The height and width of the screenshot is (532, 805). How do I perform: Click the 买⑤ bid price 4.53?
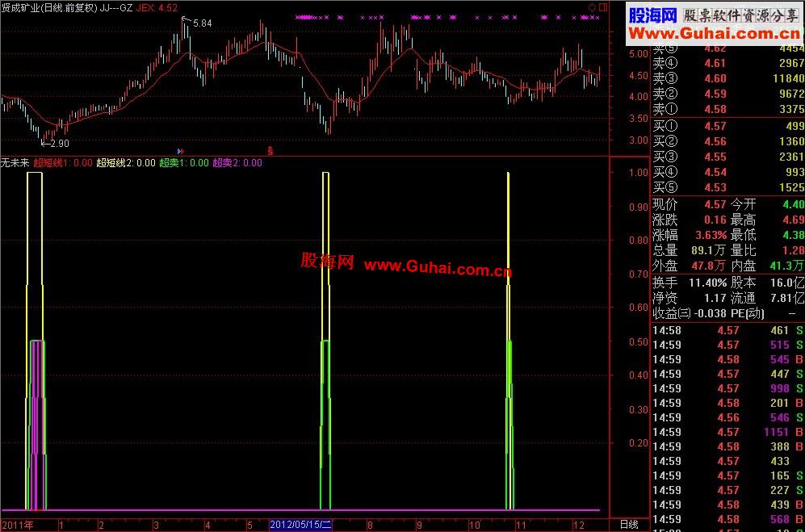pyautogui.click(x=716, y=188)
